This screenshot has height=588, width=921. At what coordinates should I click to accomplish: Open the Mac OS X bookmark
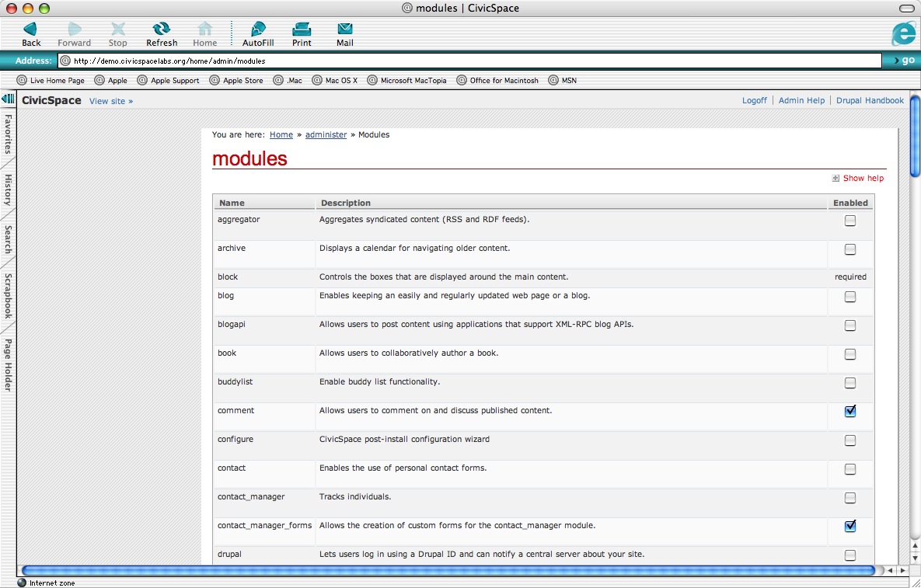coord(335,81)
